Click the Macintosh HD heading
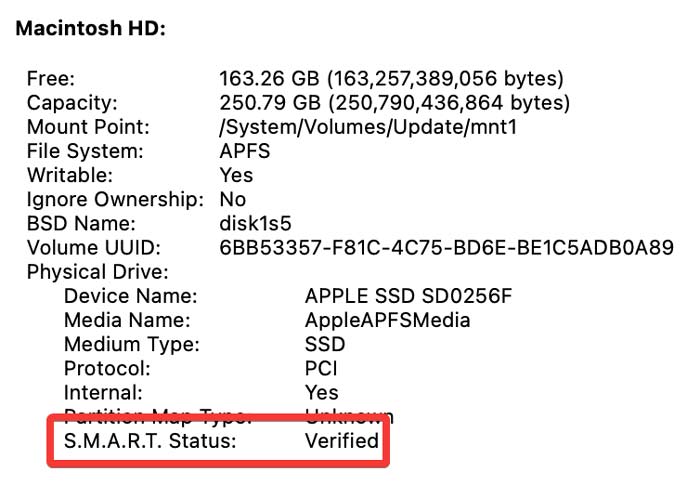 coord(91,28)
